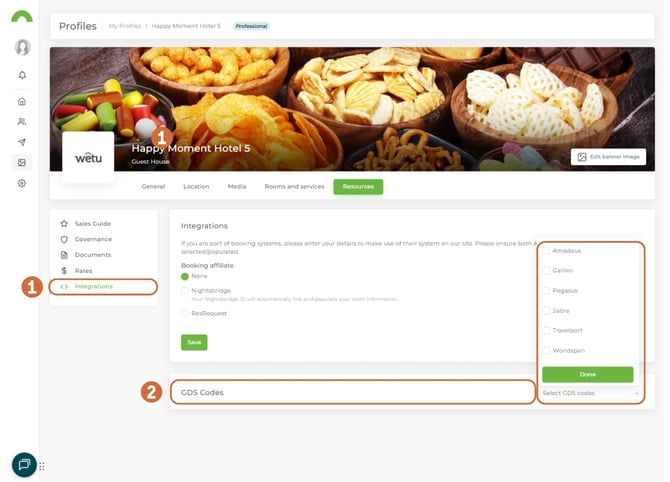The height and width of the screenshot is (482, 670).
Task: Open the Rooms and services tab
Action: [294, 187]
